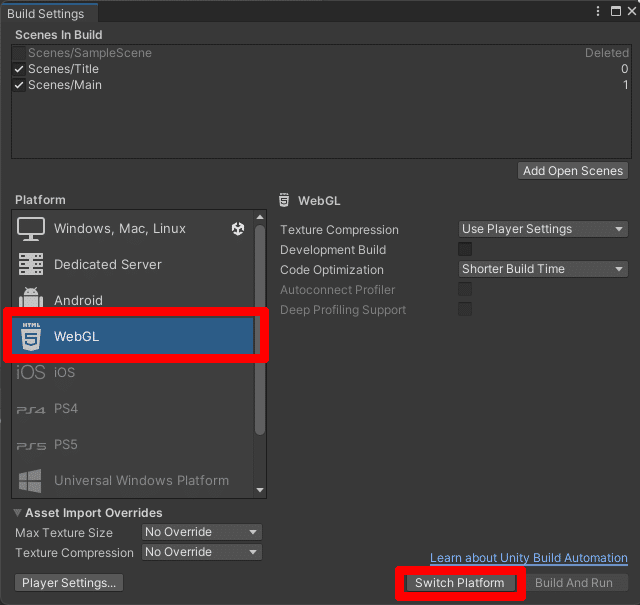Click the Max Texture Size label

point(64,532)
